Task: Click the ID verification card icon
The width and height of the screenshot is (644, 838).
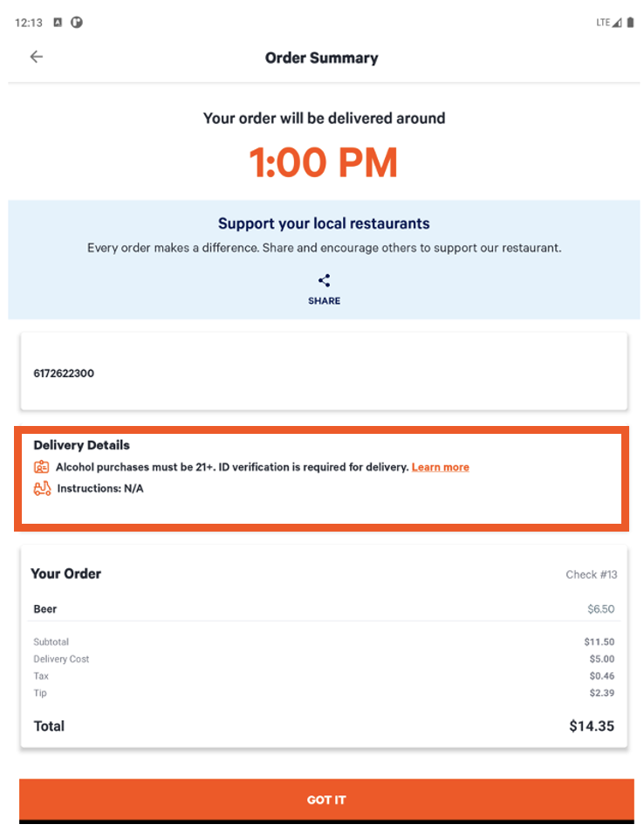Action: tap(42, 467)
